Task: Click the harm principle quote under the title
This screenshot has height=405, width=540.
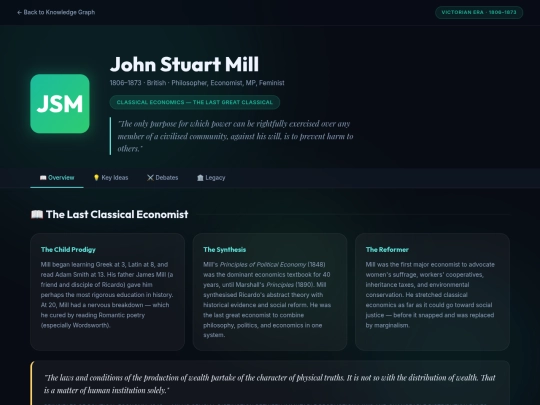Action: 235,136
